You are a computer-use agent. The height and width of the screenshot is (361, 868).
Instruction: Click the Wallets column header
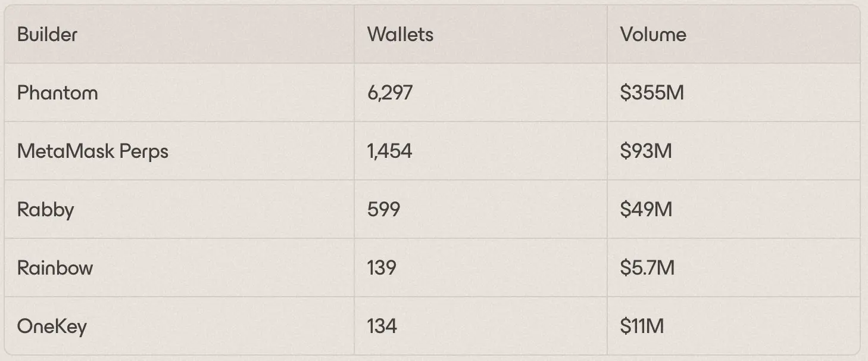[x=400, y=35]
